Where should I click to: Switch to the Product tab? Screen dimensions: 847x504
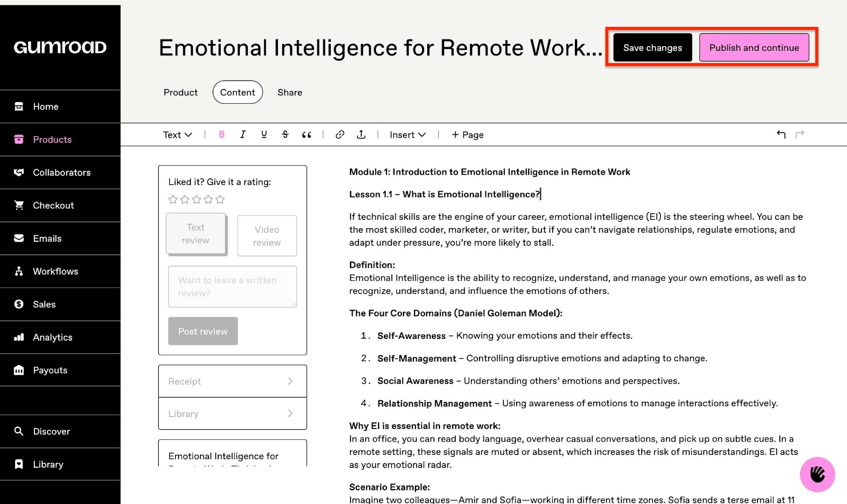[x=181, y=92]
